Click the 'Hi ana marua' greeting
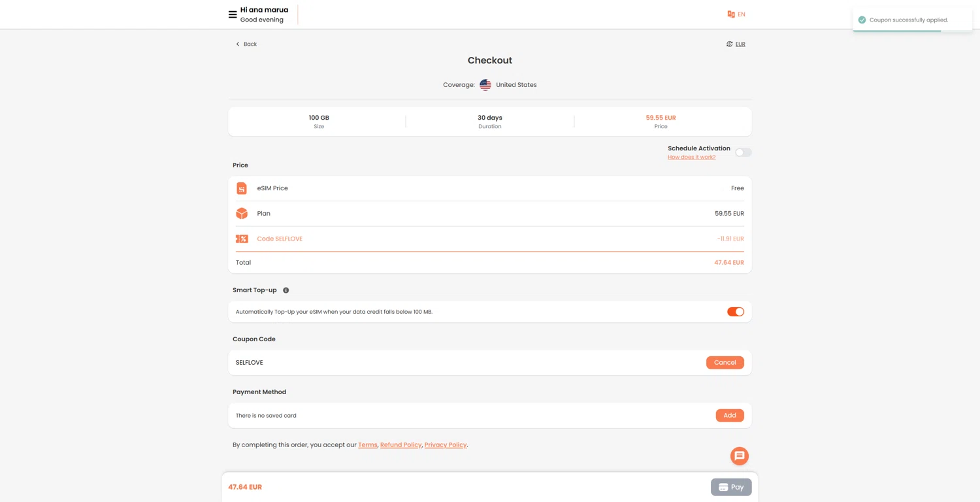Screen dimensions: 980x502 click(264, 10)
